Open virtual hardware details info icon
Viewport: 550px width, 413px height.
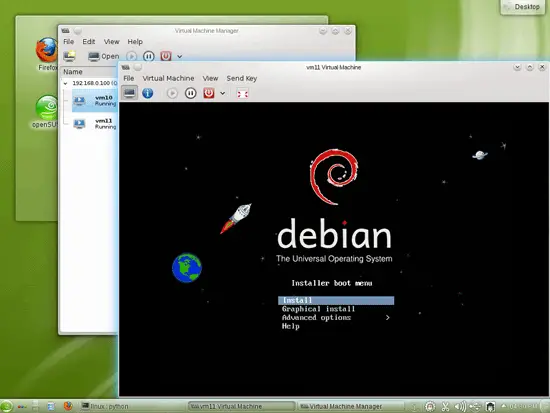148,93
